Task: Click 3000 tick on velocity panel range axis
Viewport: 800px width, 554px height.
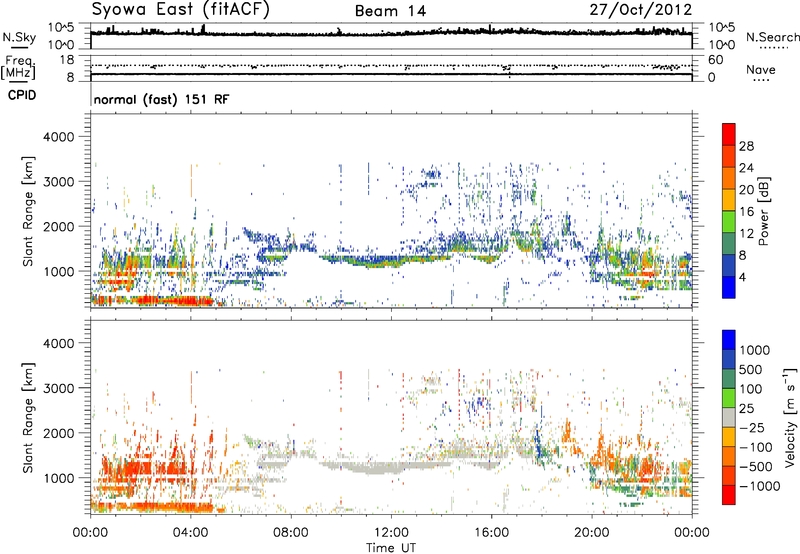Action: 59,388
